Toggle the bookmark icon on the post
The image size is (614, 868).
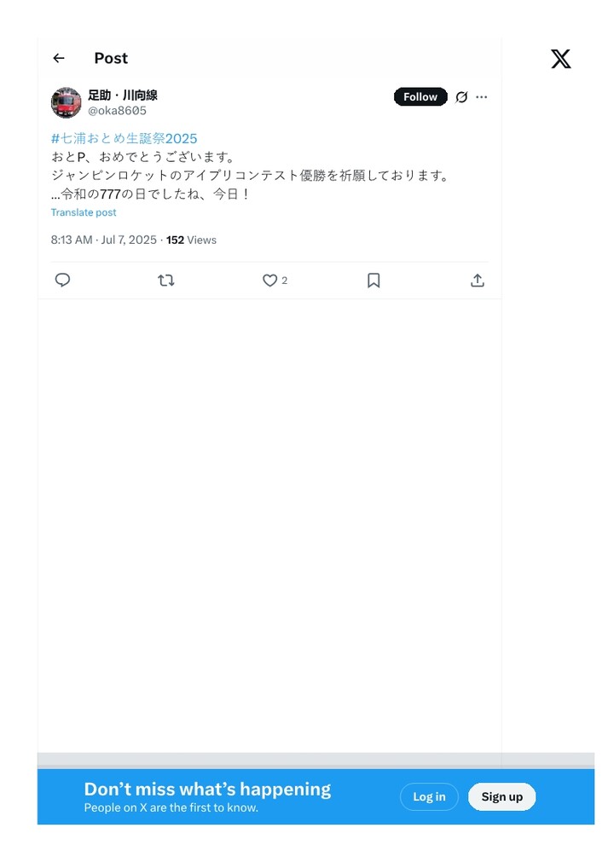tap(374, 281)
